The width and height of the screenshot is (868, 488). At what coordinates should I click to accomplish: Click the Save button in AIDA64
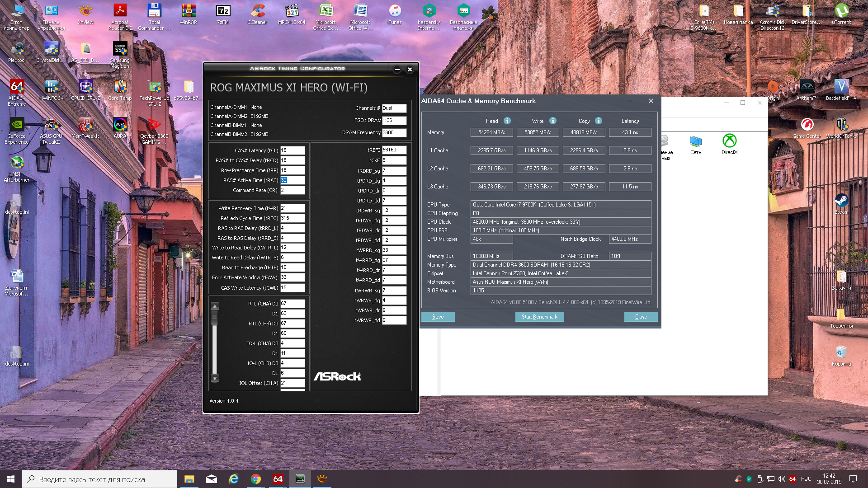click(438, 317)
